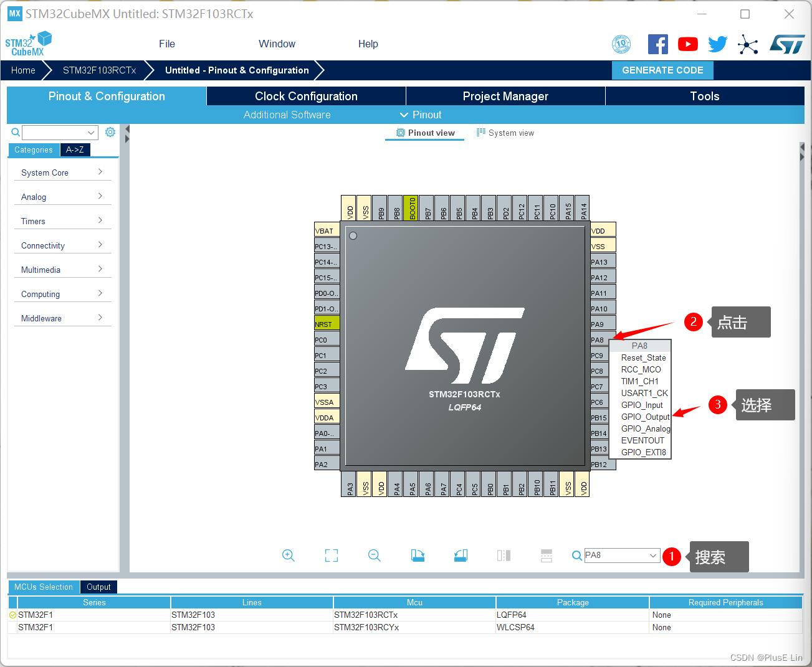Click the zoom in magnifier icon
This screenshot has width=812, height=667.
(x=288, y=556)
